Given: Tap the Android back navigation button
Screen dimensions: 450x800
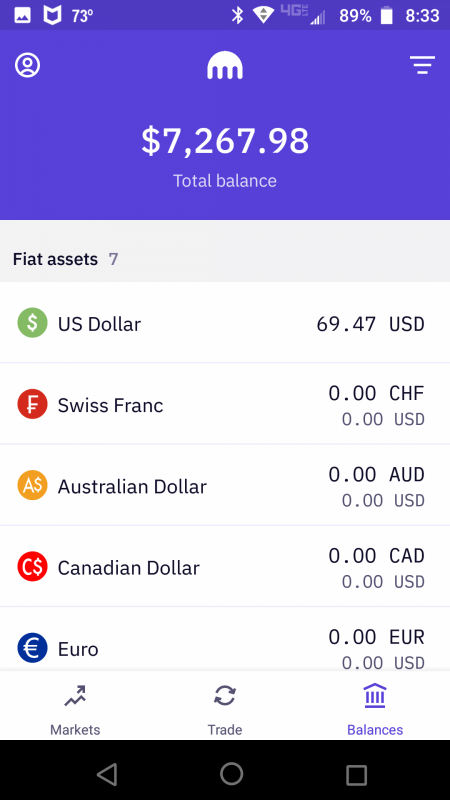Looking at the screenshot, I should [x=107, y=774].
